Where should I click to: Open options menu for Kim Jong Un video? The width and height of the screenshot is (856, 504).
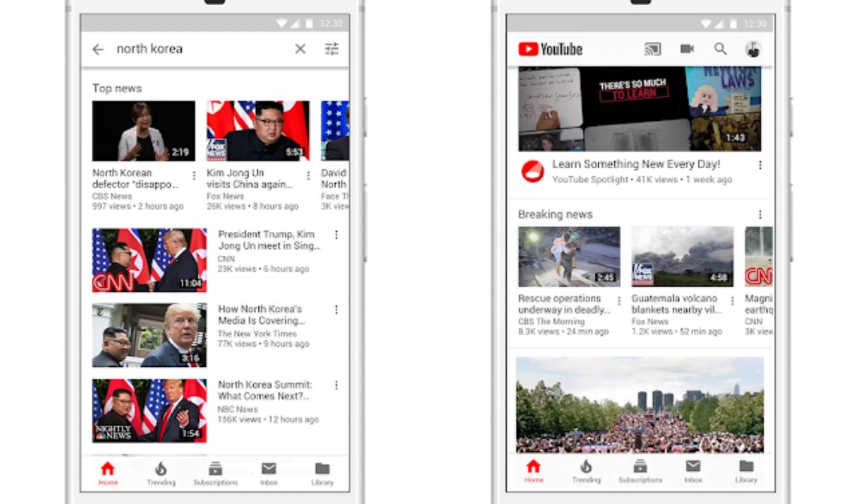pyautogui.click(x=309, y=175)
